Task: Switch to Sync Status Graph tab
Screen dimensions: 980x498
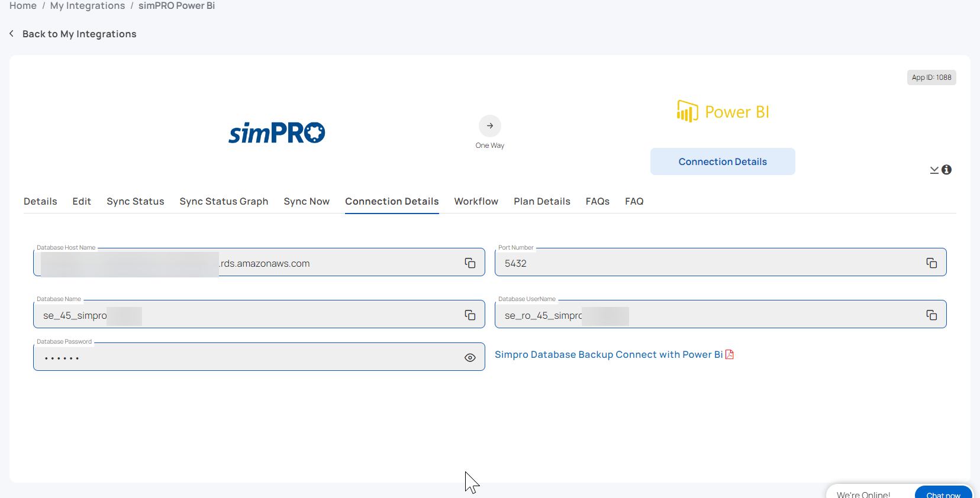Action: tap(224, 201)
